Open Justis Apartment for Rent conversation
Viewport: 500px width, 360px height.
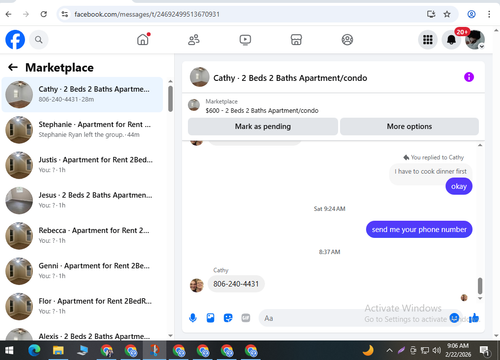[82, 165]
